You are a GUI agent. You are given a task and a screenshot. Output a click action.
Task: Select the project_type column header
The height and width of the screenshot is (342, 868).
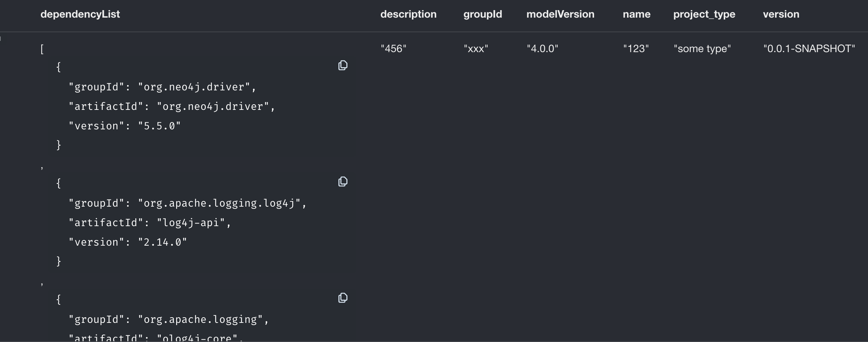point(704,14)
